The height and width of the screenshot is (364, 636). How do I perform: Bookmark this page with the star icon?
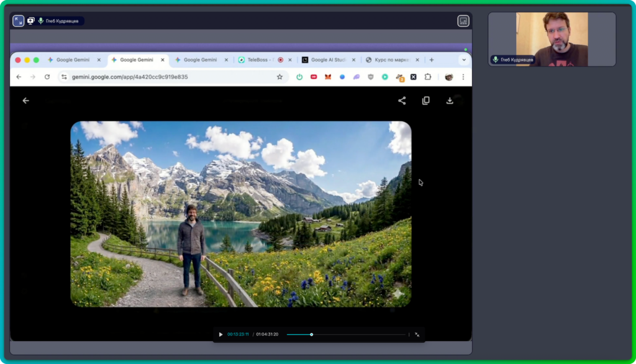coord(279,76)
